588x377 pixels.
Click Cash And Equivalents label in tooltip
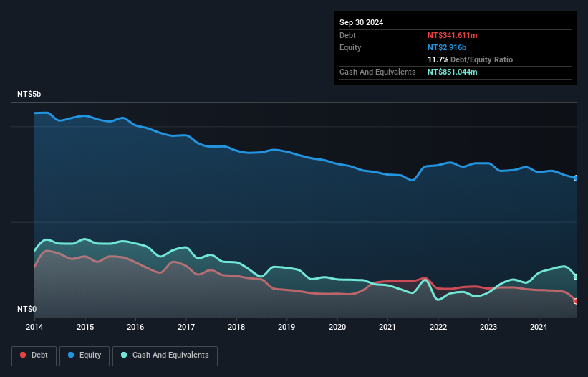click(x=377, y=72)
